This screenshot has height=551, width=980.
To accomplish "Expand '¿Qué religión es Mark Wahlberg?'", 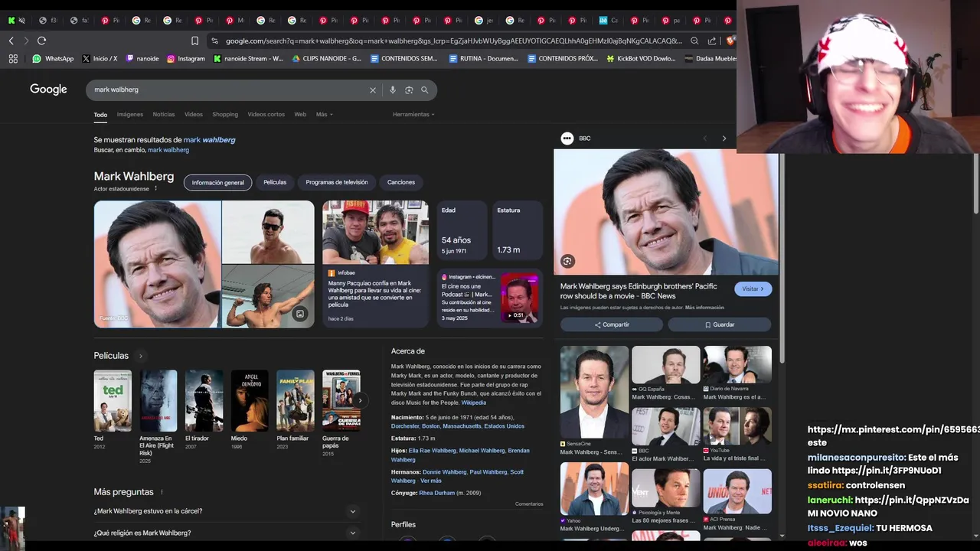I will coord(227,533).
